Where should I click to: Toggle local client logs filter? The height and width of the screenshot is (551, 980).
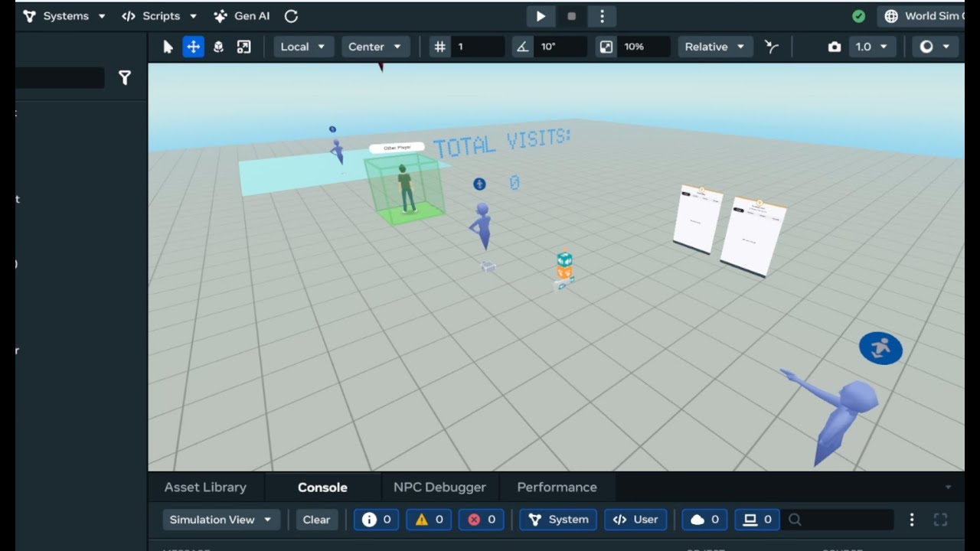tap(757, 520)
